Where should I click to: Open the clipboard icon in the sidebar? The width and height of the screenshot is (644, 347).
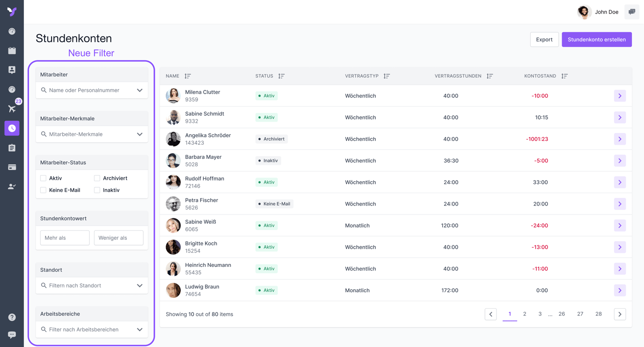click(12, 148)
